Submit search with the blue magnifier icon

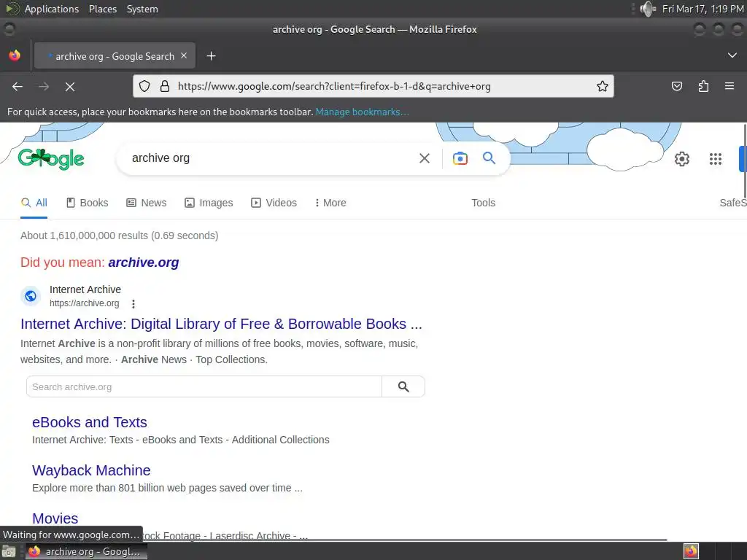click(489, 158)
